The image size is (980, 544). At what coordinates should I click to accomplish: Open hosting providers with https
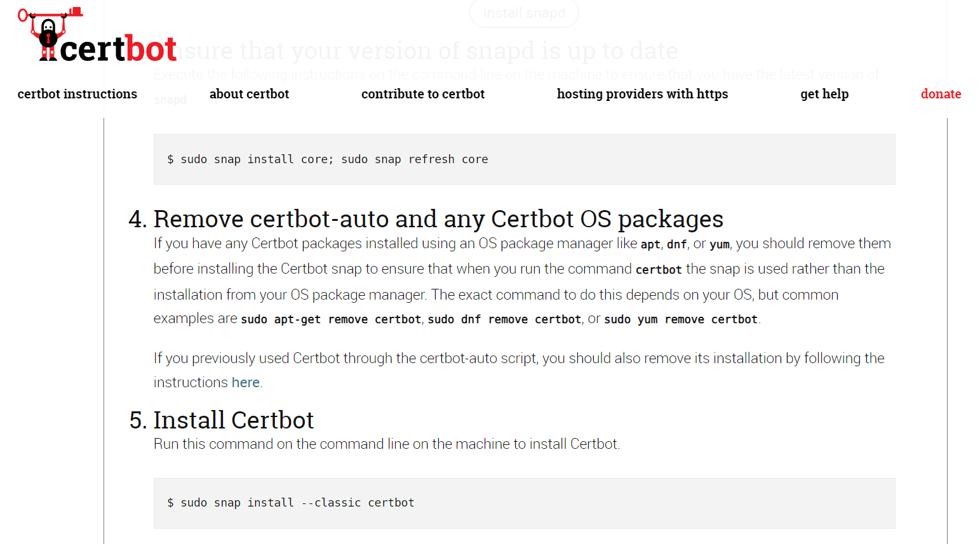coord(642,93)
